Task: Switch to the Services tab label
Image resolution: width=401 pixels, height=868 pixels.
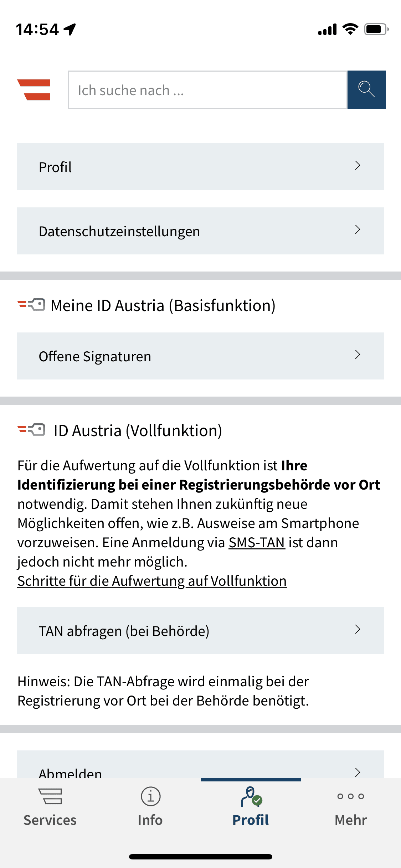Action: pyautogui.click(x=50, y=820)
